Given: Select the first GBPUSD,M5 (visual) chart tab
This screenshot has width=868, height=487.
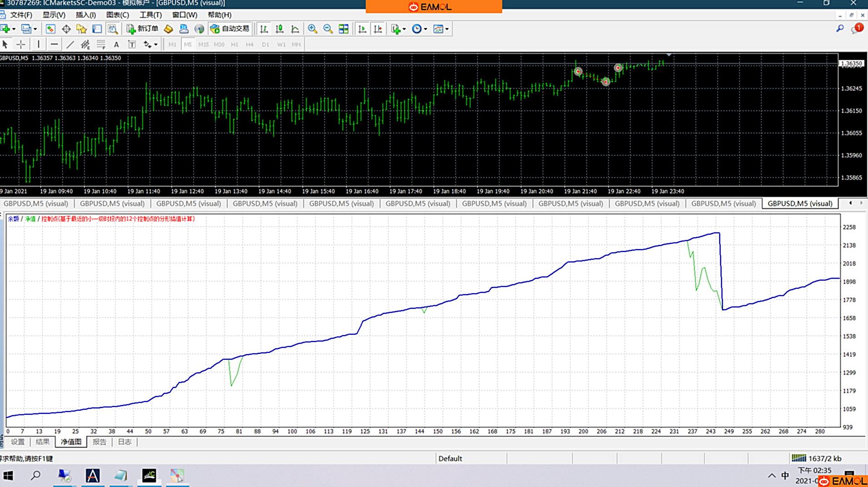Looking at the screenshot, I should pos(36,203).
